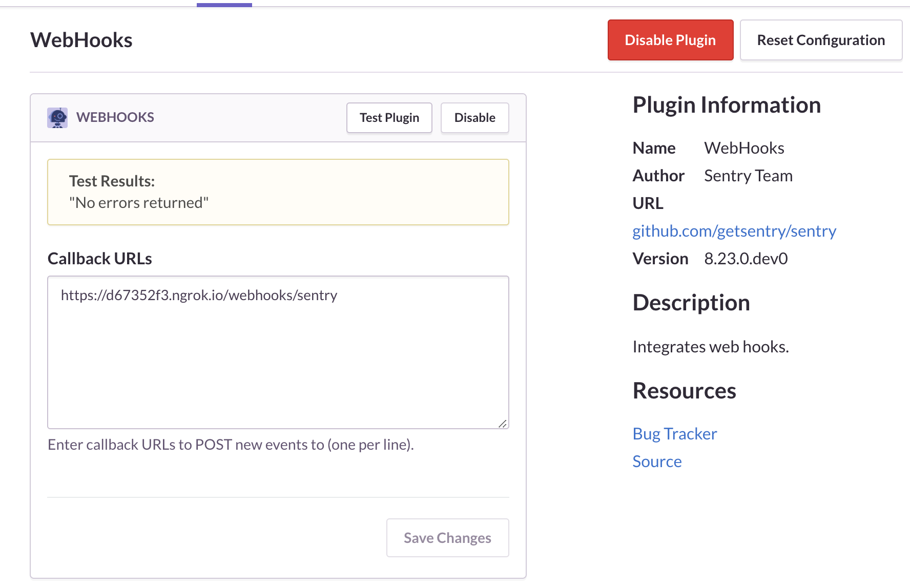The image size is (910, 588).
Task: Click the WebHooks page heading
Action: 81,40
